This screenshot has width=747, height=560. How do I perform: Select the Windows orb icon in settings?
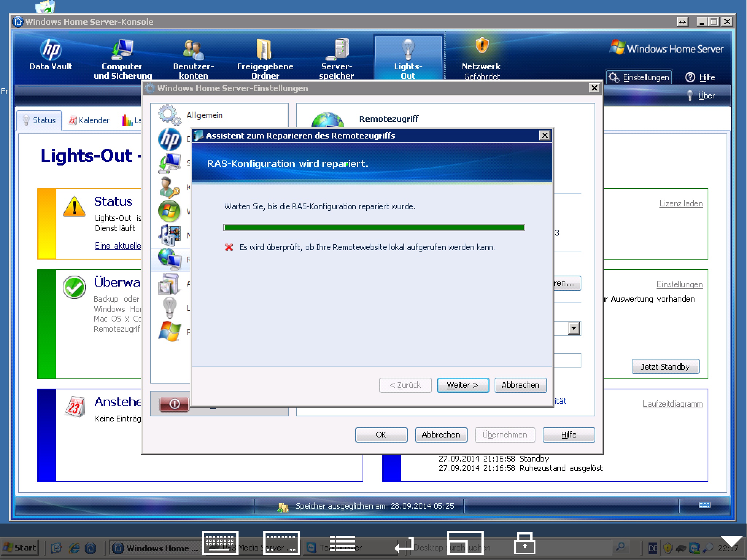click(x=170, y=211)
